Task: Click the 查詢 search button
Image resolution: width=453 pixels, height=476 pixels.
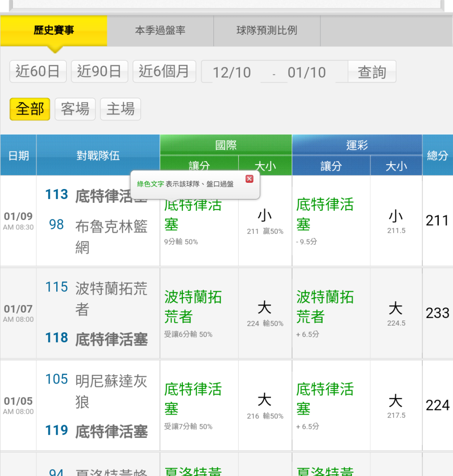Action: (372, 72)
